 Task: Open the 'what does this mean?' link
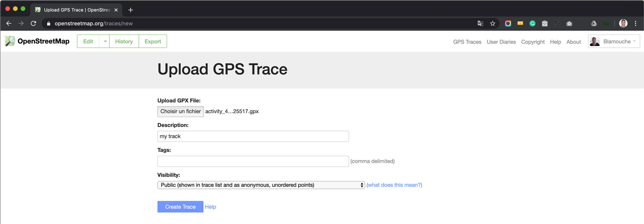[394, 185]
